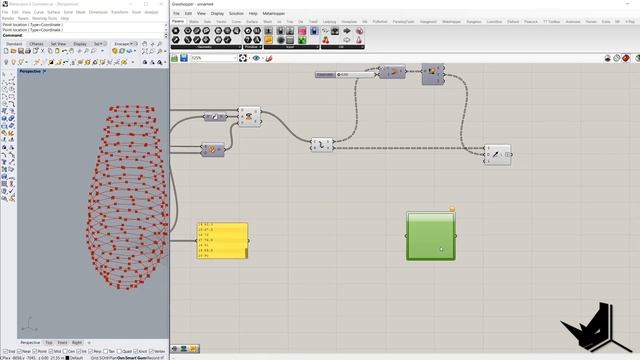Screen dimensions: 640x360
Task: Switch to the Top viewport tab
Action: coord(49,342)
